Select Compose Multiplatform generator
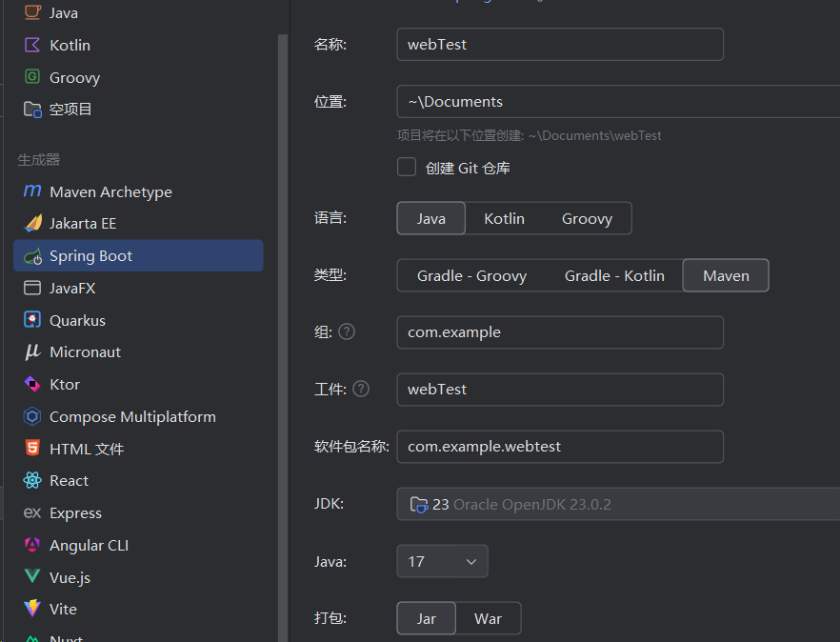The width and height of the screenshot is (840, 642). point(138,416)
